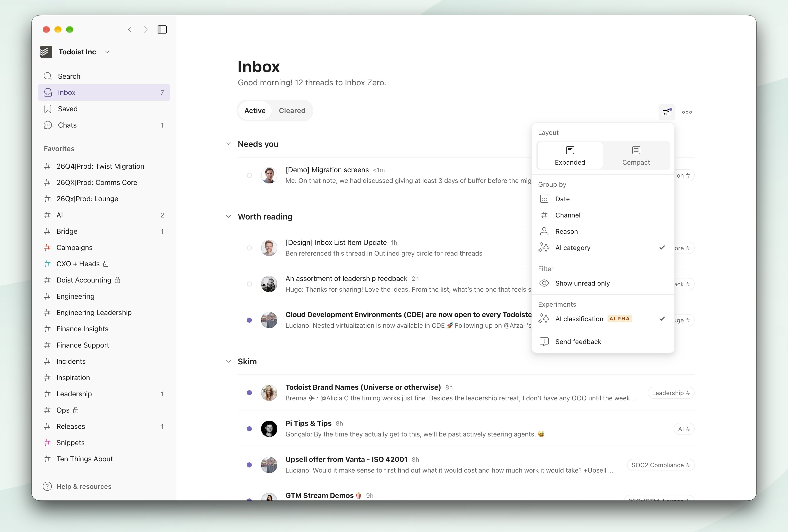This screenshot has height=532, width=788.
Task: Click the Todoist Inc workspace logo
Action: click(46, 52)
